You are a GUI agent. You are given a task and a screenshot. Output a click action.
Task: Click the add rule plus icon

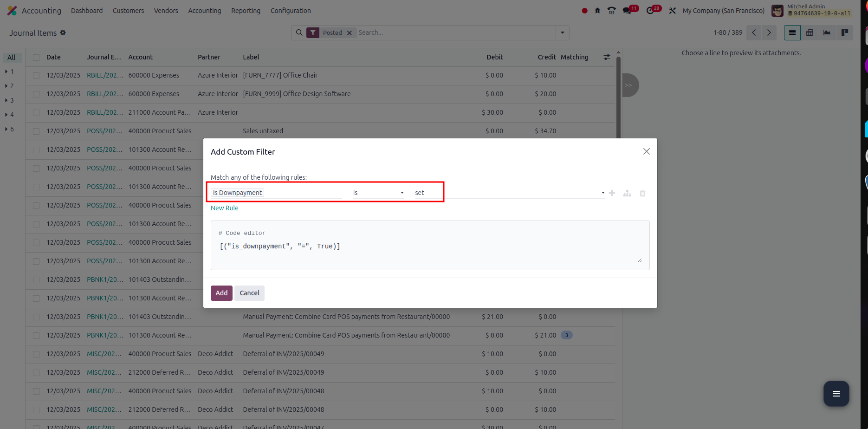(612, 193)
